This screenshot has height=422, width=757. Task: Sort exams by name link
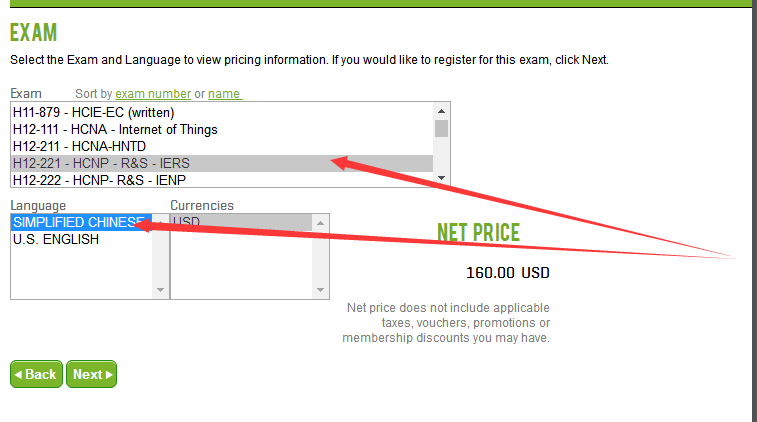coord(224,94)
